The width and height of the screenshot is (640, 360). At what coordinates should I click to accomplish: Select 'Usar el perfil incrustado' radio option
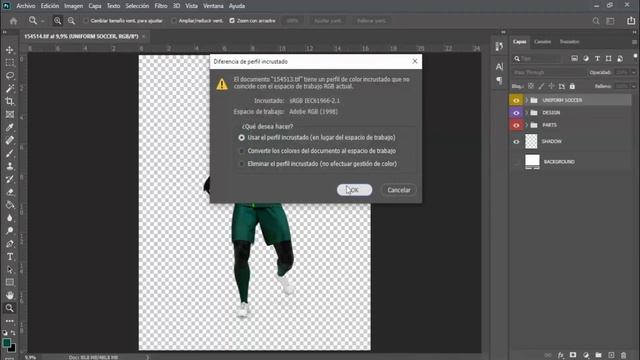tap(242, 138)
